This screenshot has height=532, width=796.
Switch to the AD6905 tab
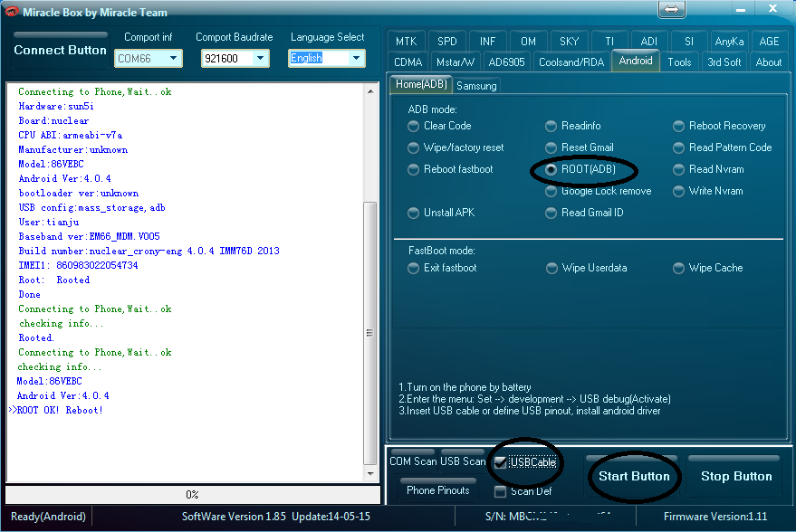click(506, 62)
